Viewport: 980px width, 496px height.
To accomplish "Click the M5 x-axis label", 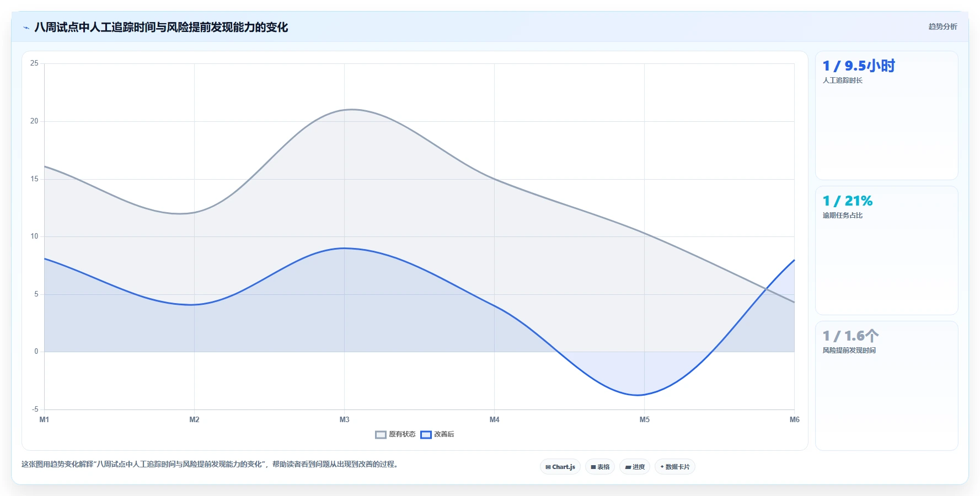I will click(644, 419).
